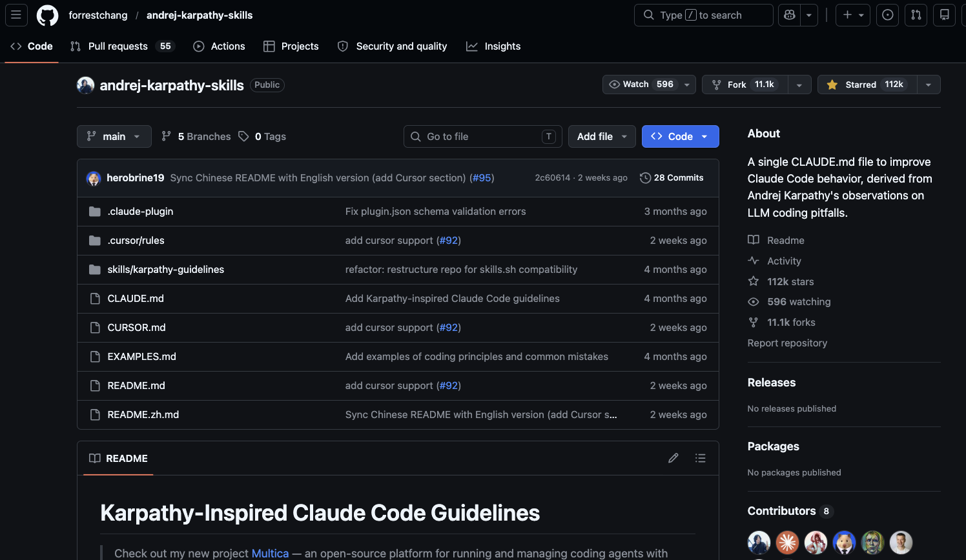Open commit hash 2c60614

coord(553,177)
